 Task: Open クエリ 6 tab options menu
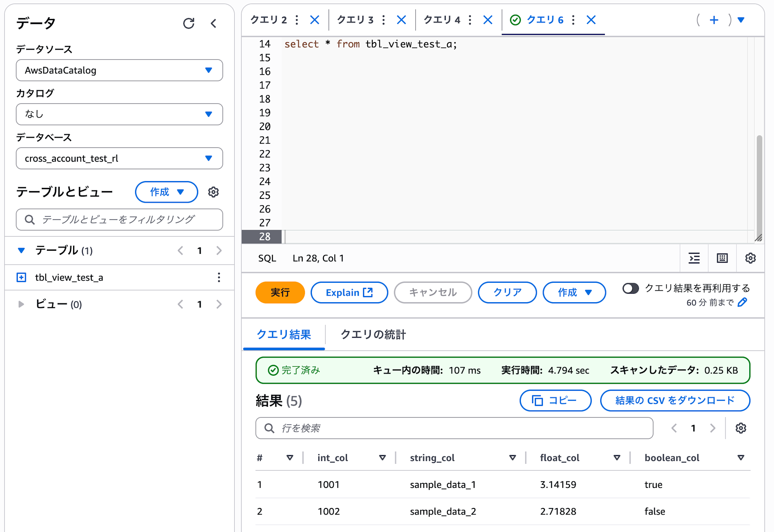pyautogui.click(x=573, y=20)
